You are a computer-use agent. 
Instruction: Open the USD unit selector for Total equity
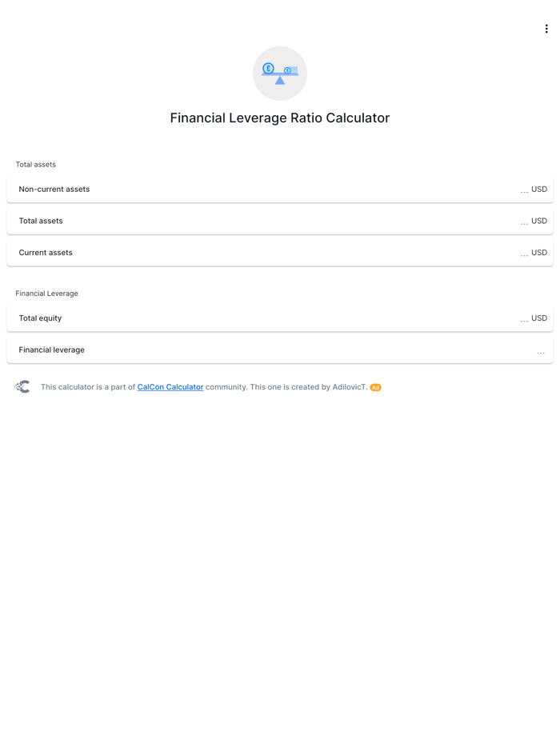coord(539,318)
